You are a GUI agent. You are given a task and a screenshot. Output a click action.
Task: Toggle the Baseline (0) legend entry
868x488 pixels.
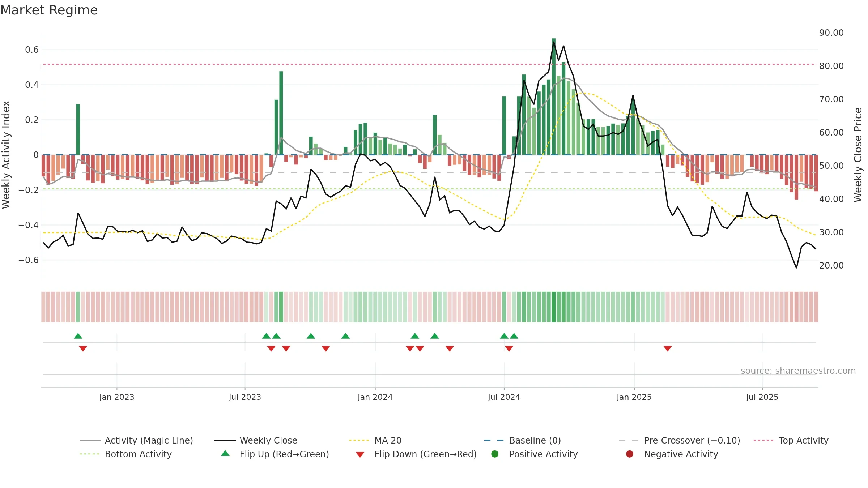(x=522, y=440)
